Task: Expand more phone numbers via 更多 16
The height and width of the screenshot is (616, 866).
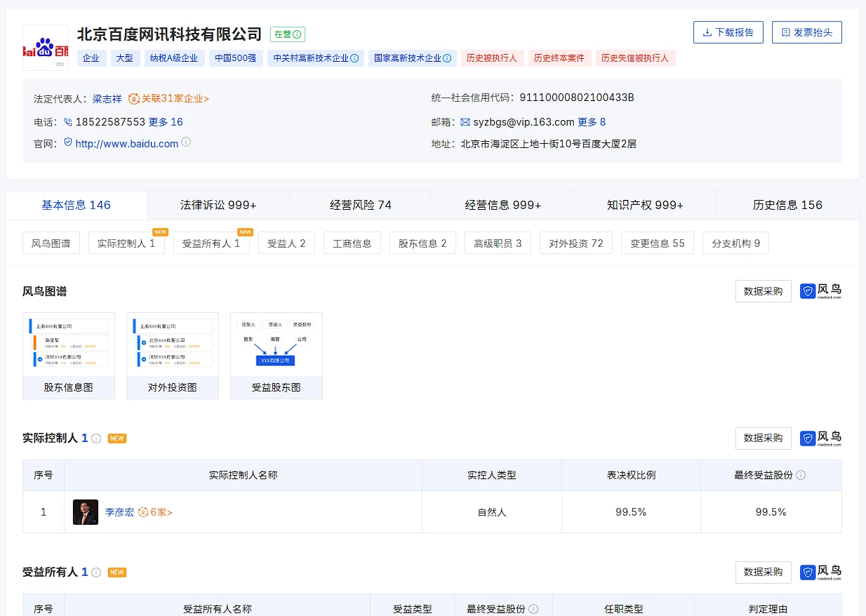Action: (x=166, y=122)
